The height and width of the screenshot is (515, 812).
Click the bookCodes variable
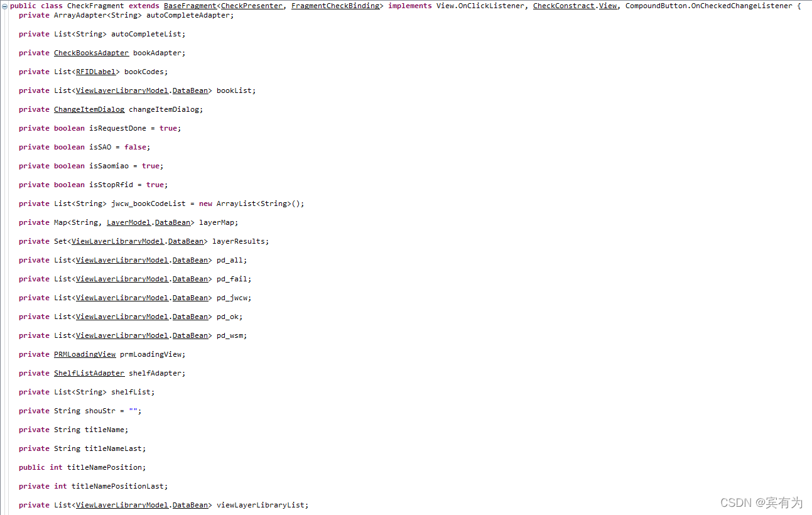coord(144,72)
